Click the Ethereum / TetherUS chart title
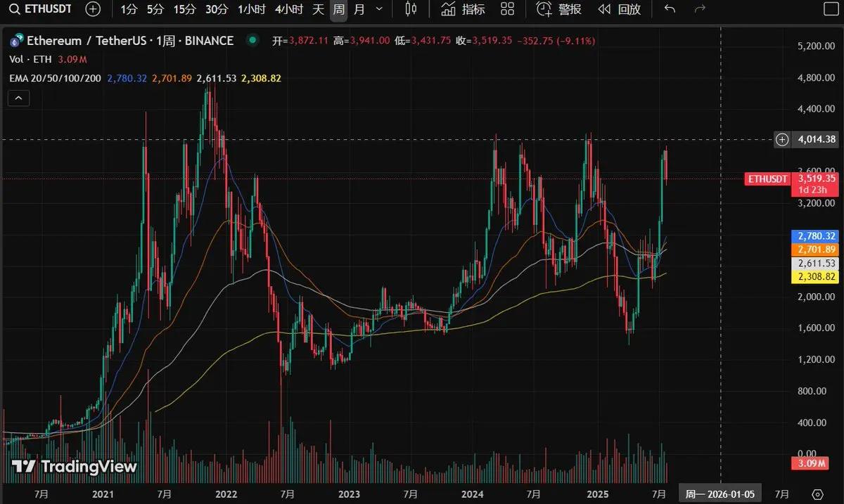Viewport: 844px width, 504px height. pyautogui.click(x=129, y=41)
